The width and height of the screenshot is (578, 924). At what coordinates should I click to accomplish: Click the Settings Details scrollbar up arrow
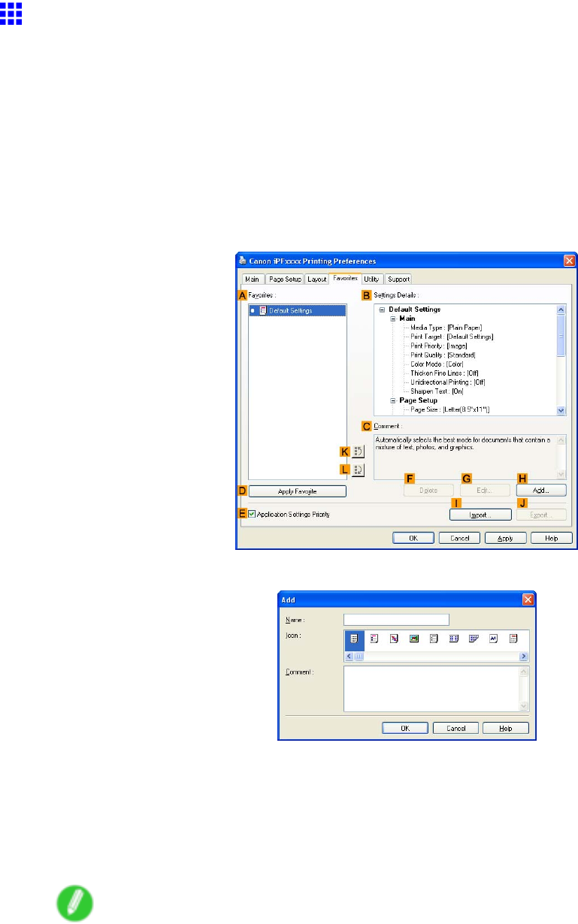pyautogui.click(x=561, y=309)
